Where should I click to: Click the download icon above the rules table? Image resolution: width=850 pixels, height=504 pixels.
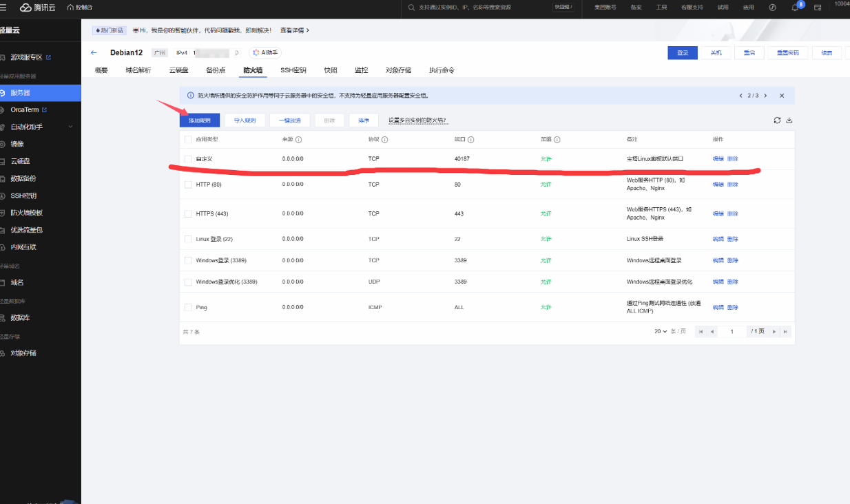coord(789,120)
